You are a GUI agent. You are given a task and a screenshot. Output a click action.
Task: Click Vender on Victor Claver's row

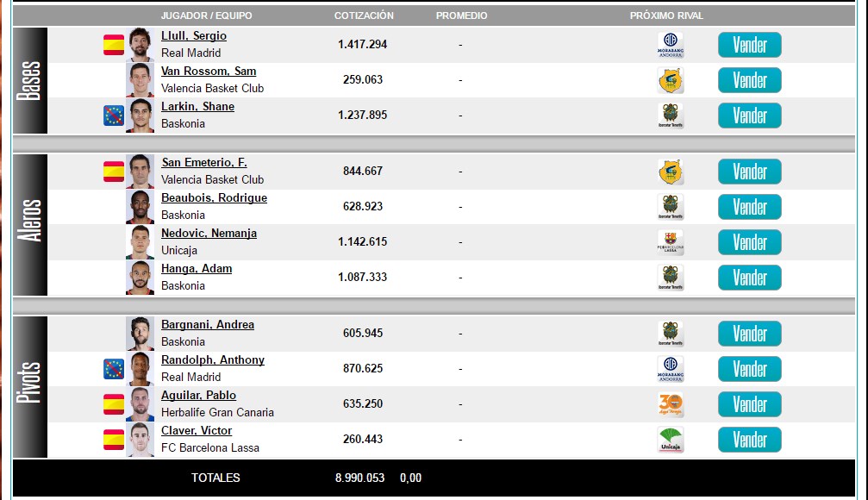749,440
